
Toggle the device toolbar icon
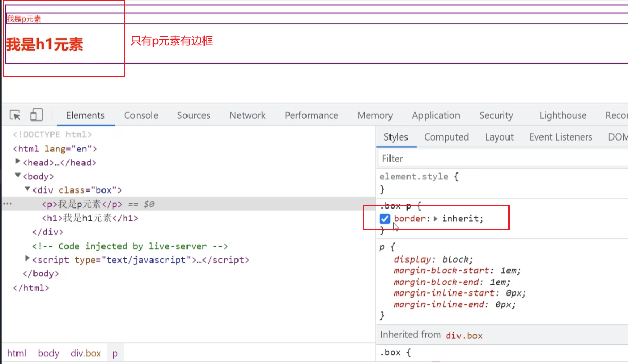(x=36, y=115)
